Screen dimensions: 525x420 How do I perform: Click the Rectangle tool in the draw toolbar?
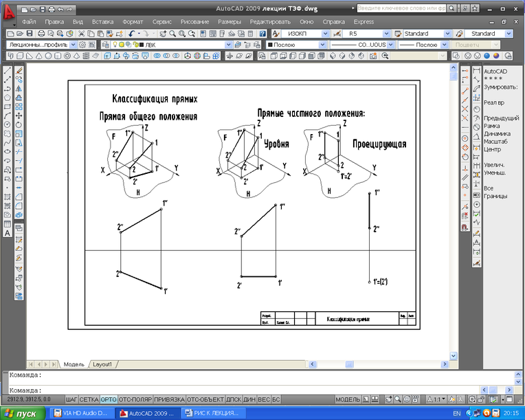[x=7, y=107]
